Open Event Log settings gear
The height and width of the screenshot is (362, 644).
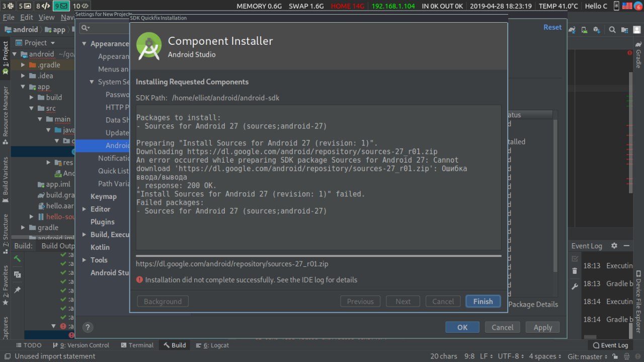point(614,246)
